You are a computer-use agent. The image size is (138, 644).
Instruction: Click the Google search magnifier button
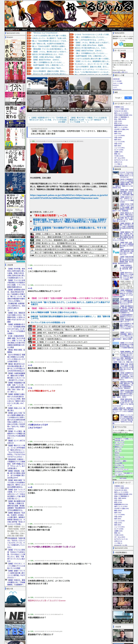[x=128, y=98]
